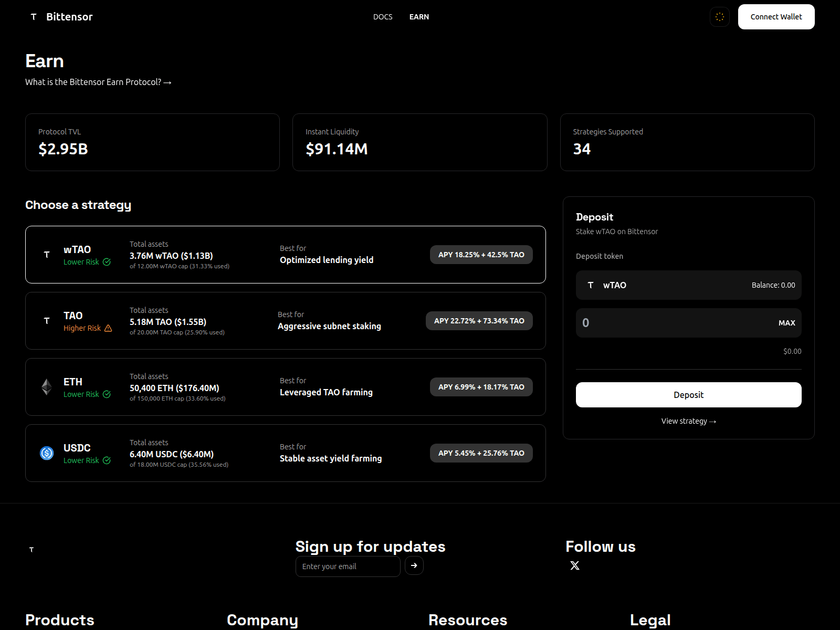Open the EARN navigation item
The height and width of the screenshot is (630, 840).
point(419,17)
